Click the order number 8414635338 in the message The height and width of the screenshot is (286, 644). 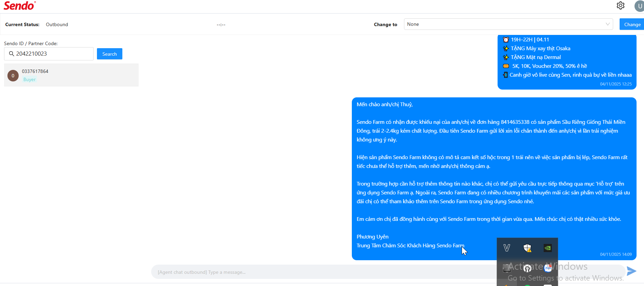[x=515, y=122]
